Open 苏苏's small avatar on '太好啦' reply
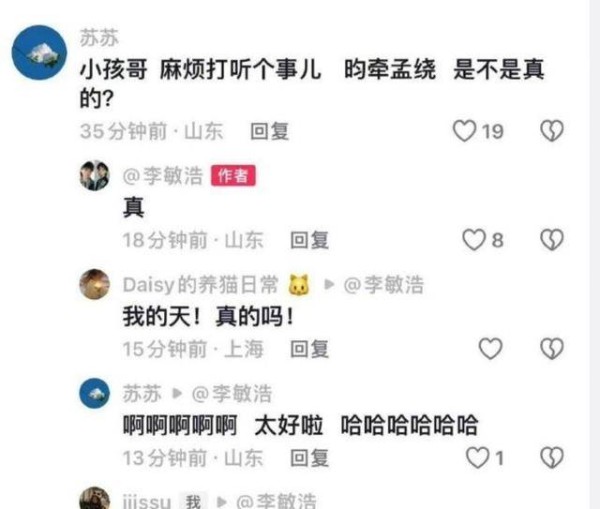Viewport: 600px width, 509px height. tap(95, 393)
